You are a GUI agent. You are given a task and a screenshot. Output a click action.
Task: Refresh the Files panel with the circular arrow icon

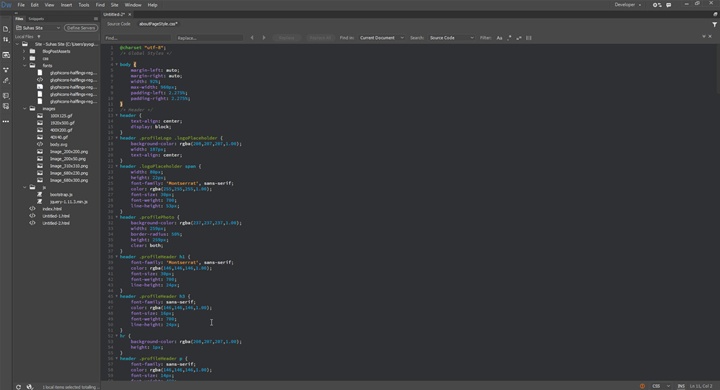tap(18, 387)
